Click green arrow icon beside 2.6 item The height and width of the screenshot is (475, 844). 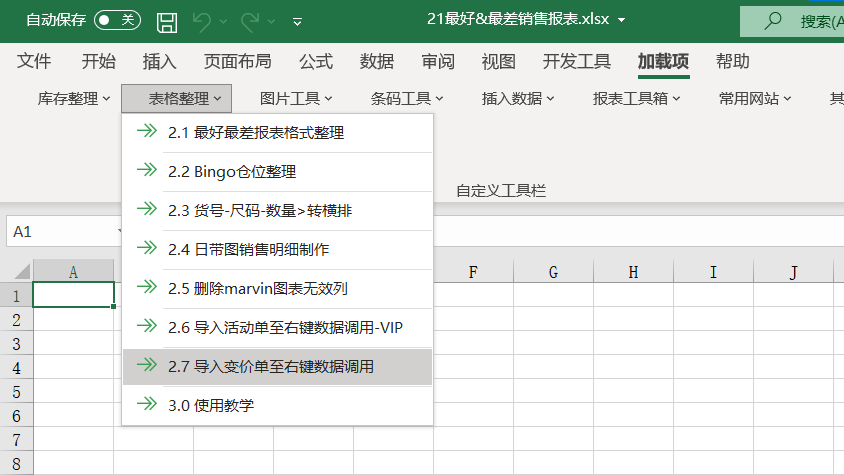tap(146, 325)
